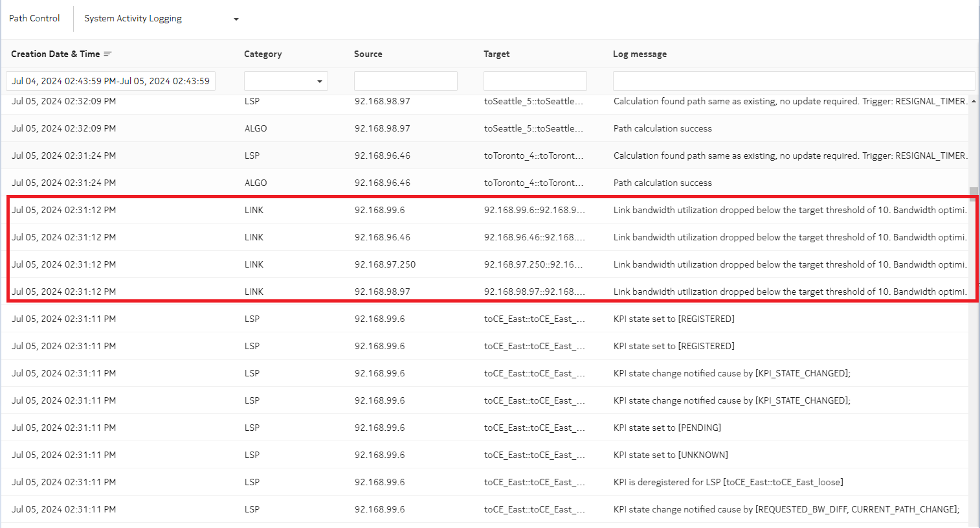Click the sort icon beside Creation Date & Time
The height and width of the screenshot is (528, 980).
(x=107, y=54)
